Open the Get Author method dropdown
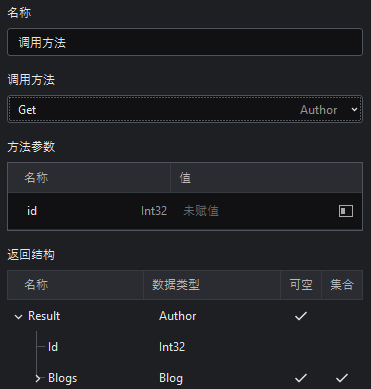Viewport: 371px width, 389px height. (x=185, y=109)
